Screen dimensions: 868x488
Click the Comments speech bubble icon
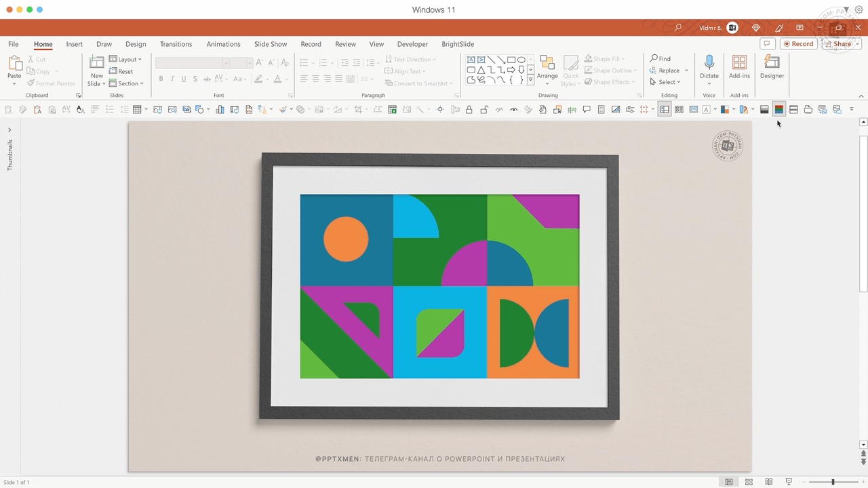pos(767,44)
